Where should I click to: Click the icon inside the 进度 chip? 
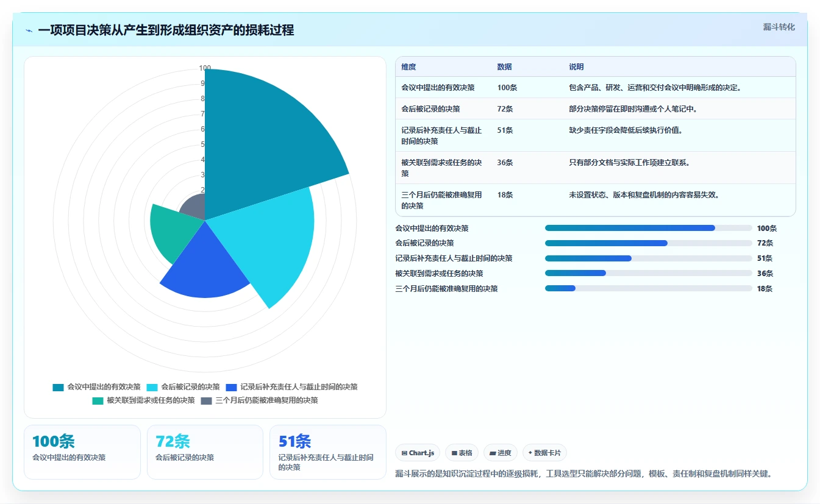point(493,453)
